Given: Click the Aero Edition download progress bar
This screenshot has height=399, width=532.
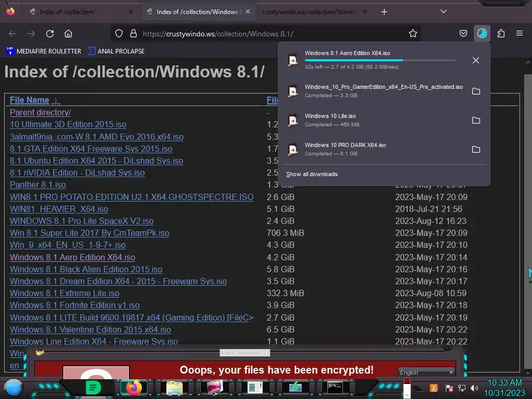Looking at the screenshot, I should coord(380,60).
